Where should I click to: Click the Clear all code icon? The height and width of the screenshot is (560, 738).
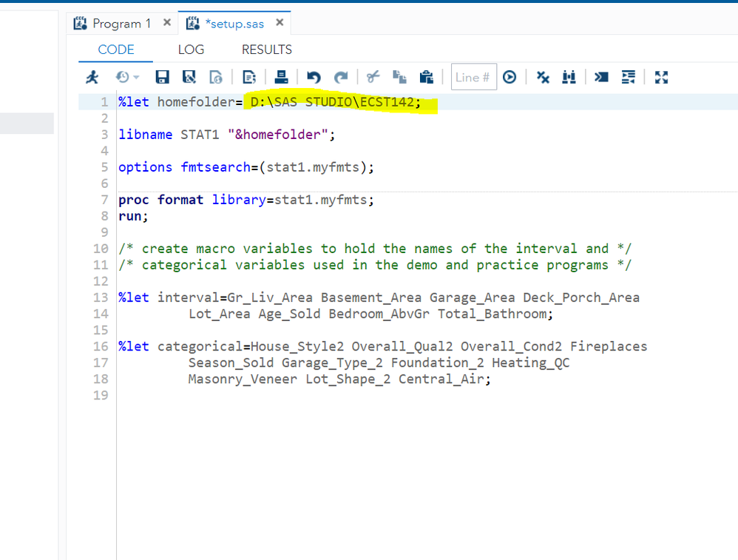543,77
